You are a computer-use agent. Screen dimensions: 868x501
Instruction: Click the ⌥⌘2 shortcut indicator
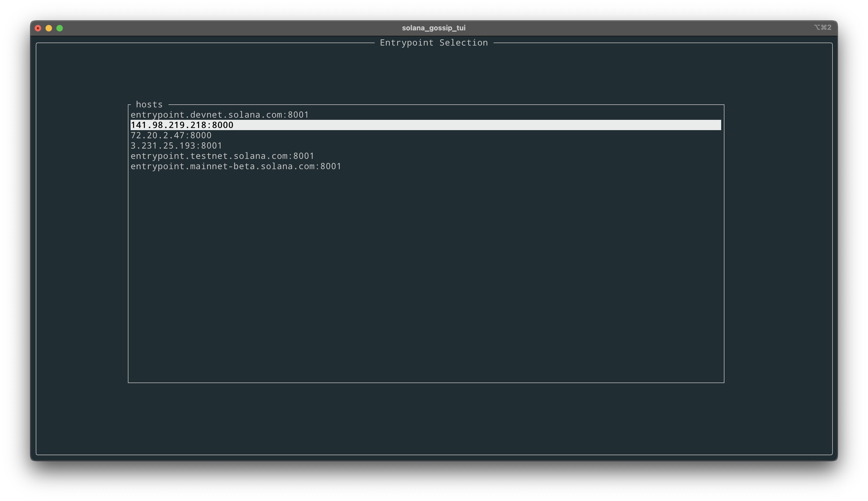coord(822,28)
